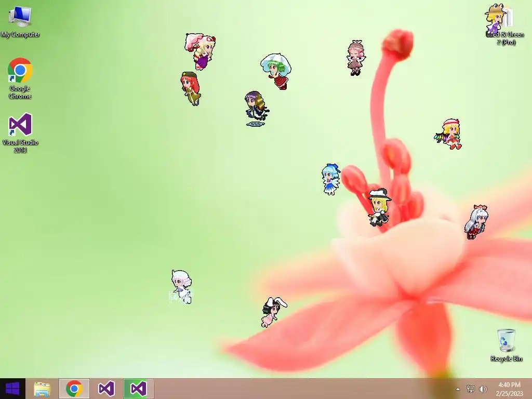
Task: Open My Computer desktop icon
Action: click(x=20, y=21)
